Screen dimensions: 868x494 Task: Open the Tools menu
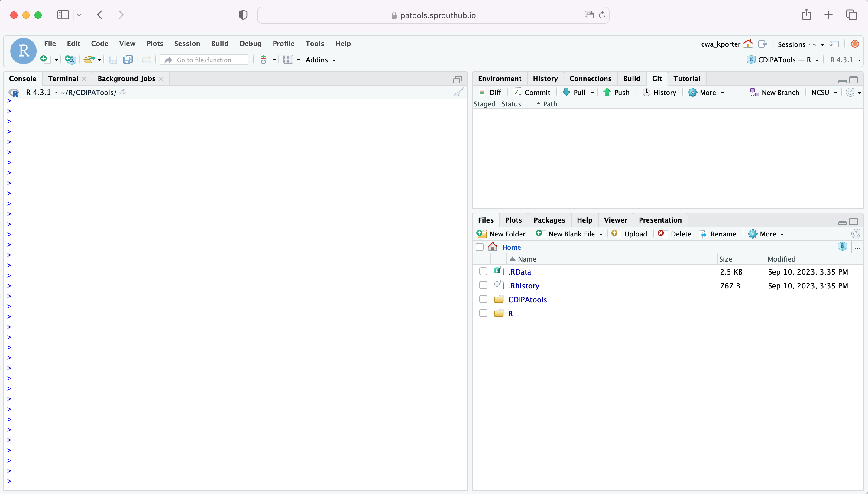[x=315, y=44]
